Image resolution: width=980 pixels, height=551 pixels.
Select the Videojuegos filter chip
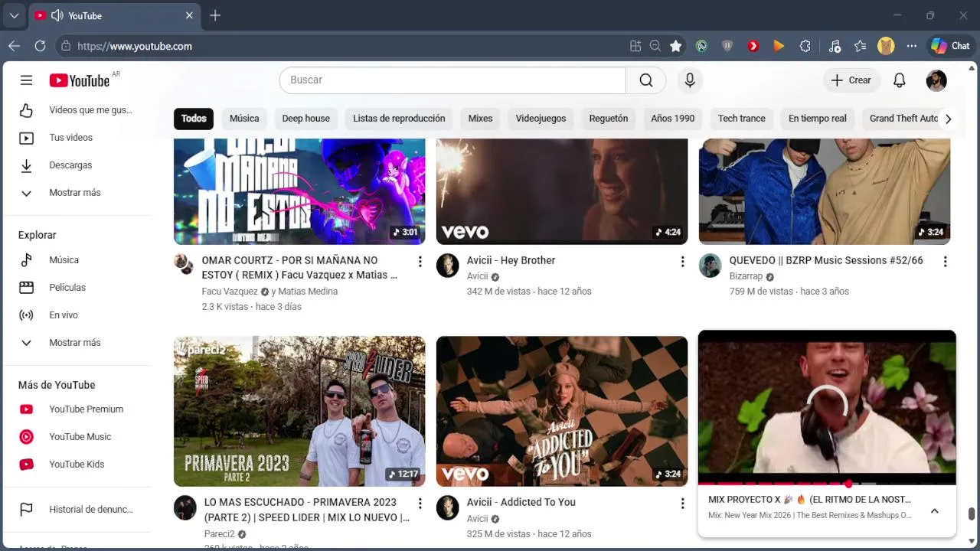[541, 119]
